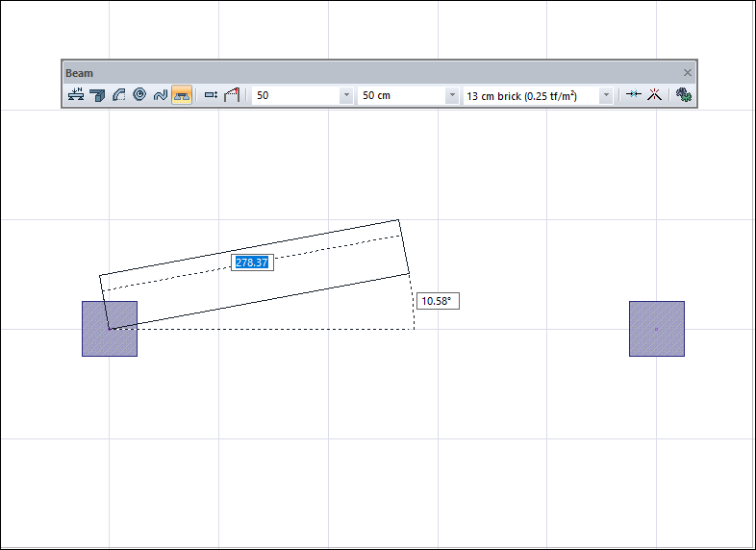Click the beam alignment offset icon
Image resolution: width=756 pixels, height=550 pixels.
pos(212,95)
